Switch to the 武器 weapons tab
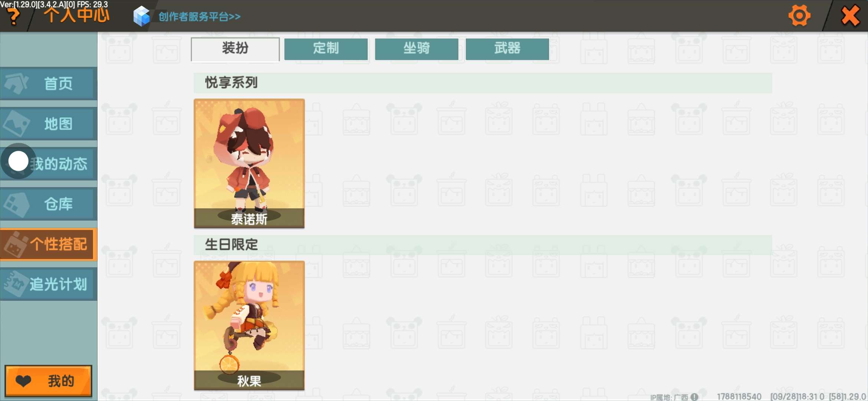 click(x=507, y=49)
